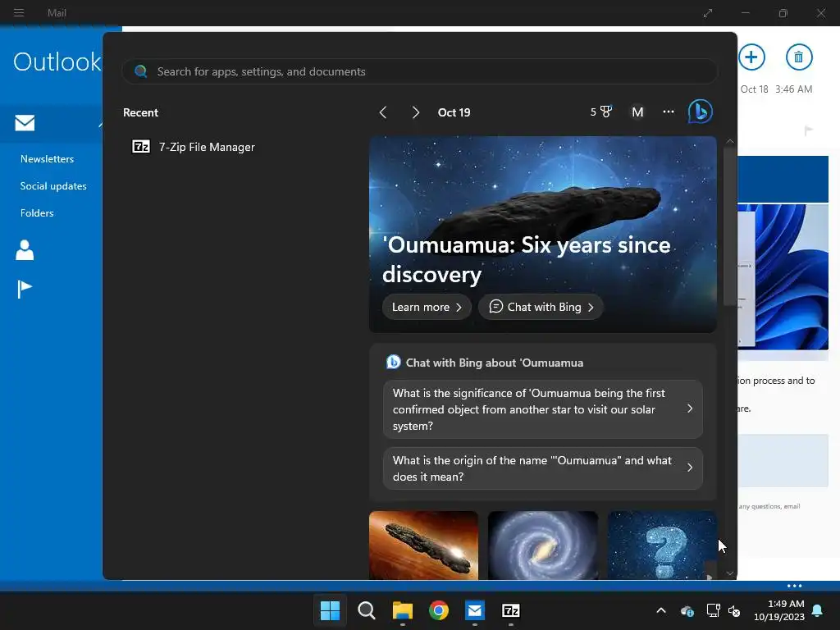Click the search for apps, settings, documents field
The height and width of the screenshot is (630, 840).
[419, 71]
